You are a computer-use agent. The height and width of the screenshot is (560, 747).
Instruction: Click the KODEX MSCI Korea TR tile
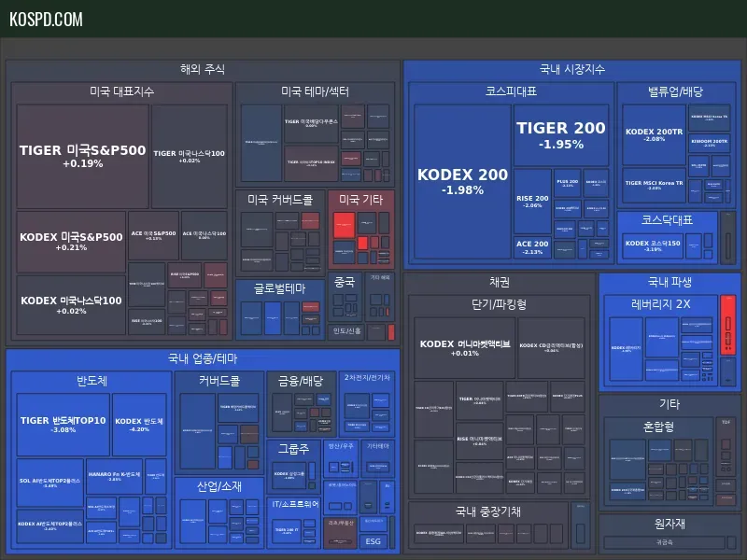tap(710, 118)
